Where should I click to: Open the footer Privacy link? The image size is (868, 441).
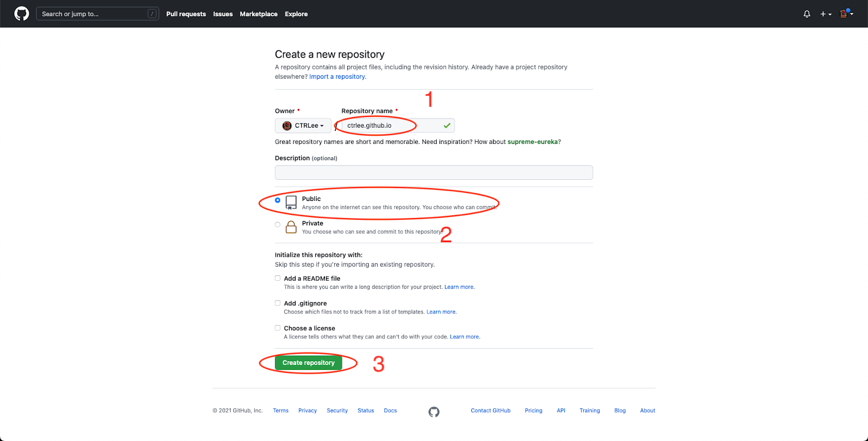tap(308, 411)
